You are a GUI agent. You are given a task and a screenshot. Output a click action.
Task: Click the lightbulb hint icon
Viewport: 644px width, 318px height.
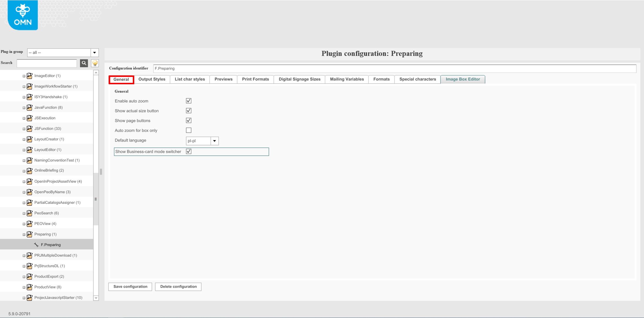point(95,63)
